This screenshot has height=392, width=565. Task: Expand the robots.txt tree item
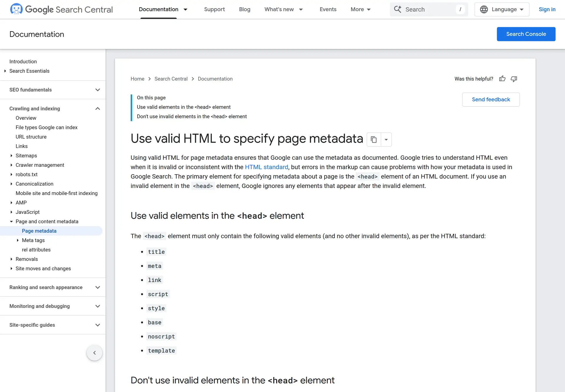pos(11,174)
